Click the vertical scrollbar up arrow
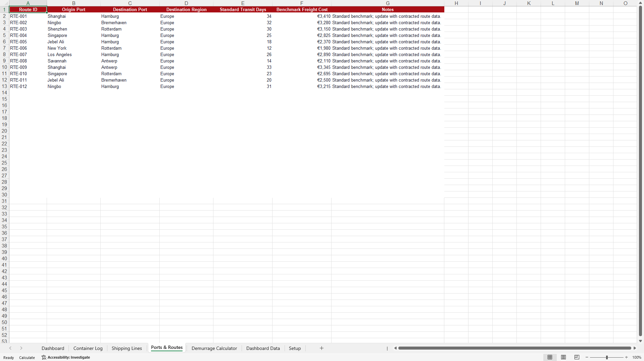The height and width of the screenshot is (361, 644). click(640, 3)
